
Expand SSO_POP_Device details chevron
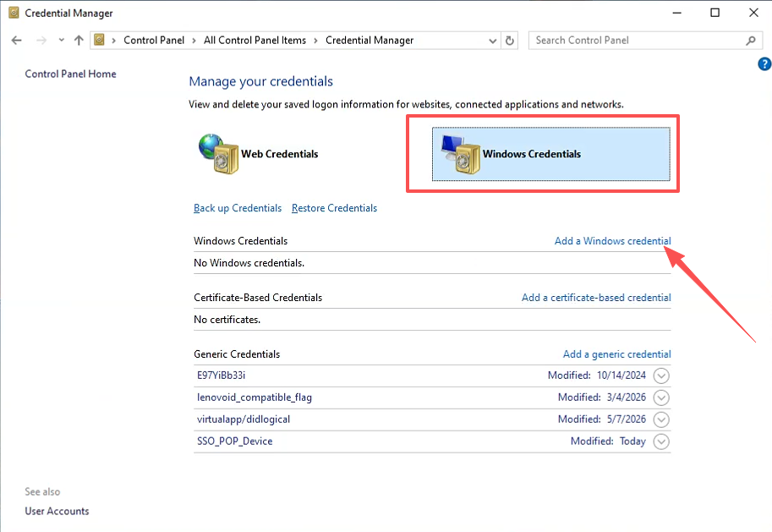(x=661, y=442)
